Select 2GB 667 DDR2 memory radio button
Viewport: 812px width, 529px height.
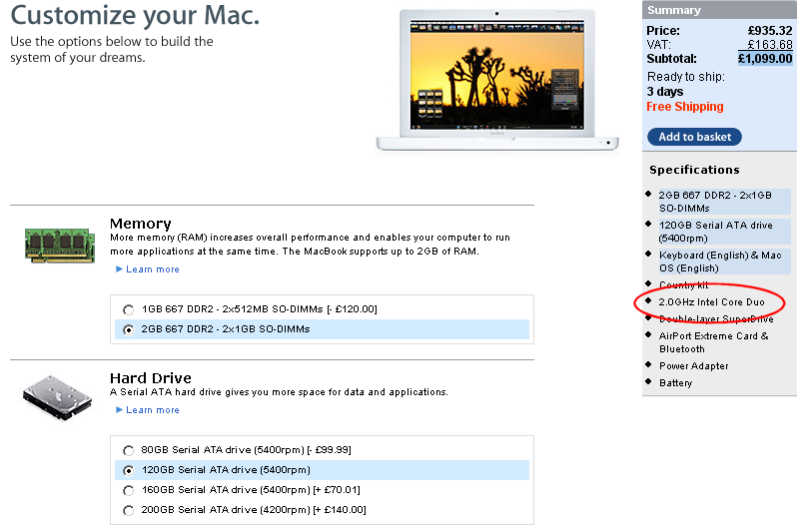(x=128, y=329)
